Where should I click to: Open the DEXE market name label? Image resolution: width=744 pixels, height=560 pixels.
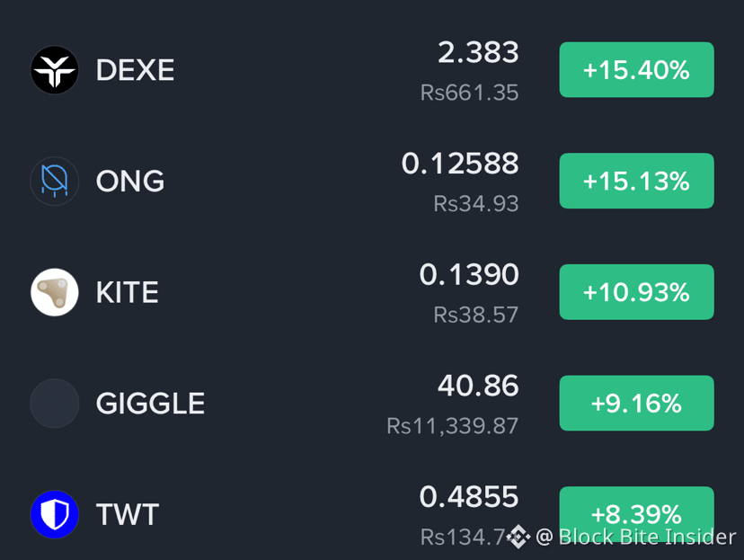point(135,70)
